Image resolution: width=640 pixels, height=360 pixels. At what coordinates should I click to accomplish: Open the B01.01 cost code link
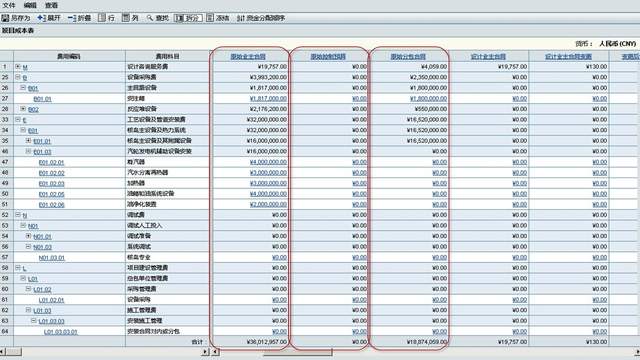(42, 99)
